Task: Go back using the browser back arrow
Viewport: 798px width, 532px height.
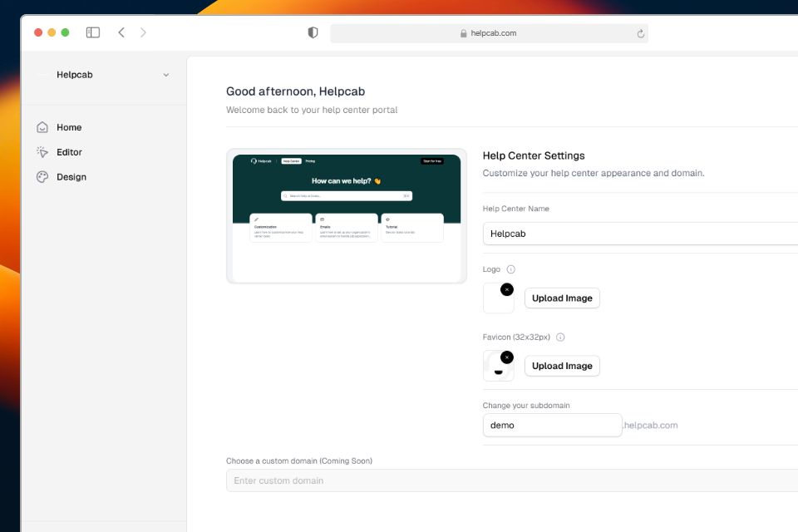Action: point(121,32)
